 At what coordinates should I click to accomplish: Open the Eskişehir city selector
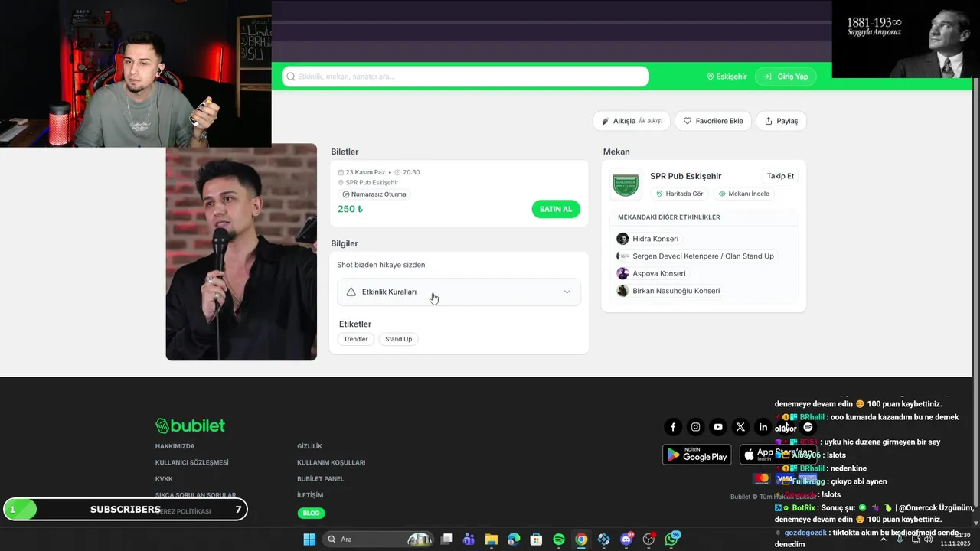[727, 77]
